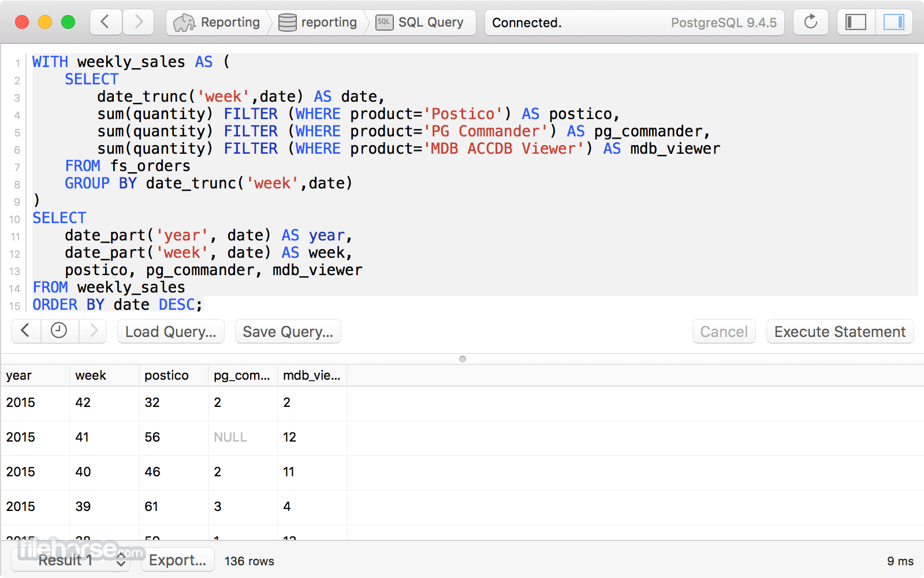Open the Result 1 selector dropdown
Screen dimensions: 924x578
coord(70,560)
